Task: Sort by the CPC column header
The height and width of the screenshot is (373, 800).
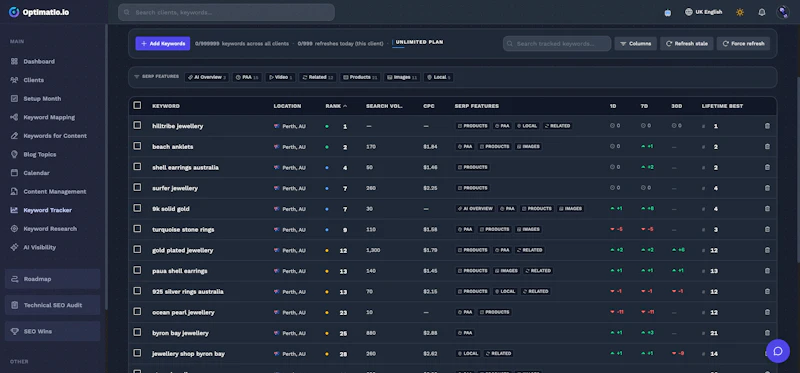Action: (429, 106)
